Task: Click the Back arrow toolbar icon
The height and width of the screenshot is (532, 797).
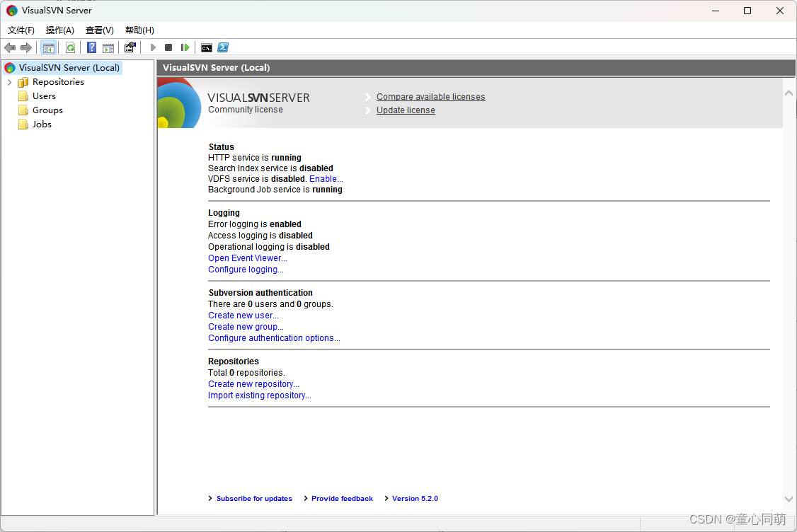Action: pyautogui.click(x=10, y=48)
